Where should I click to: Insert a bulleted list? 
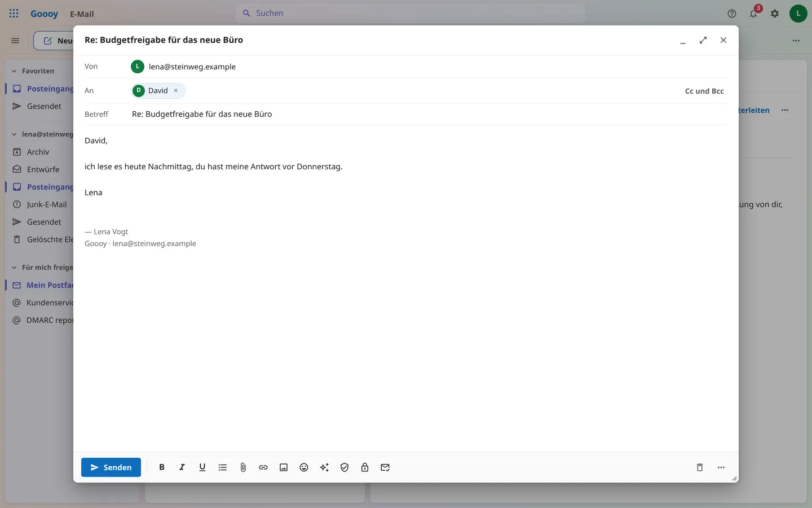[x=223, y=467]
